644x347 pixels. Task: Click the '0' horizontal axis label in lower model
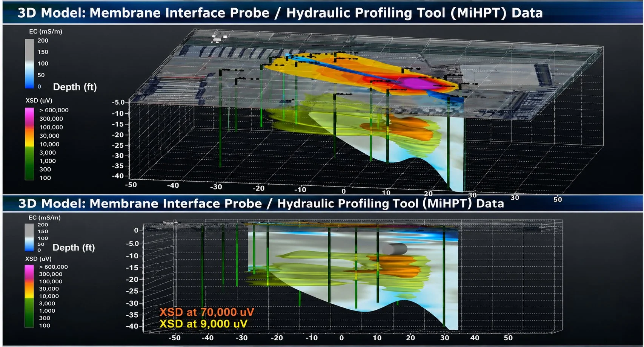click(x=341, y=338)
